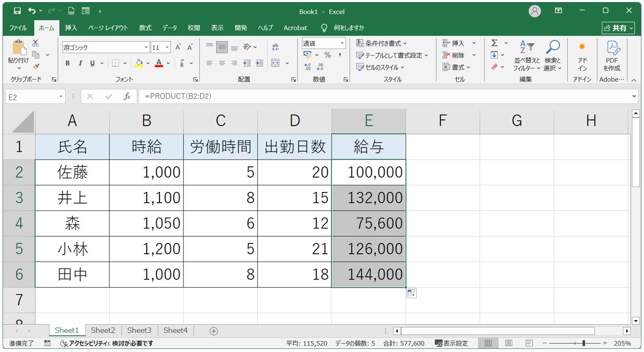
Task: Click the Save icon in the title bar
Action: coord(17,11)
